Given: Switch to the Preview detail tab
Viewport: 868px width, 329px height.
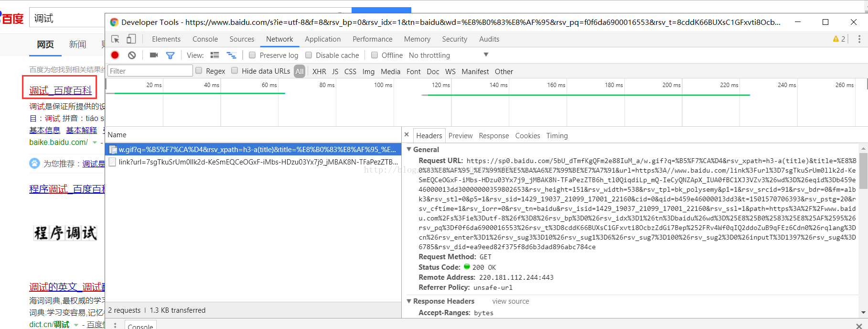Looking at the screenshot, I should [461, 136].
